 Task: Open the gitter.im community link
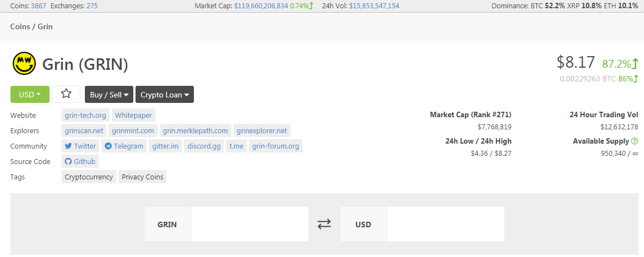pos(165,146)
